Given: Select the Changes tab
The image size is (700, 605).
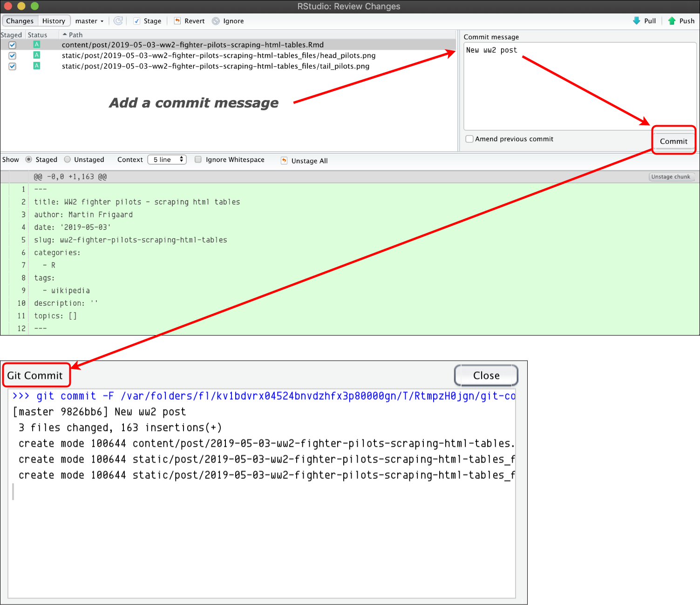Looking at the screenshot, I should (20, 20).
